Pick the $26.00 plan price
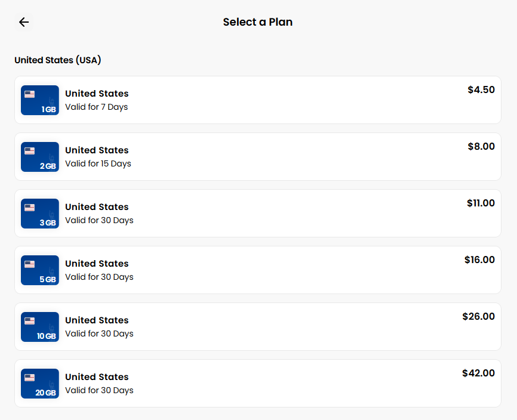Viewport: 517px width, 420px height. pos(478,317)
